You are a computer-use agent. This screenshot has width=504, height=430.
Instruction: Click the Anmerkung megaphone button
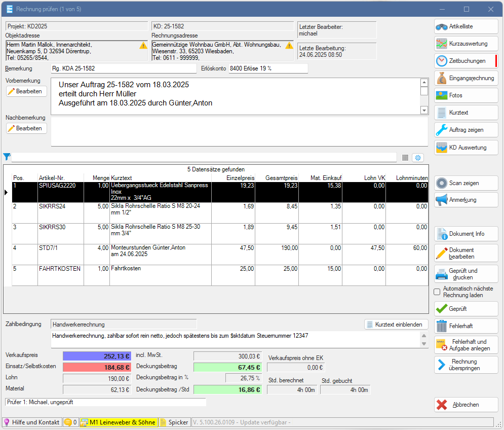[466, 200]
